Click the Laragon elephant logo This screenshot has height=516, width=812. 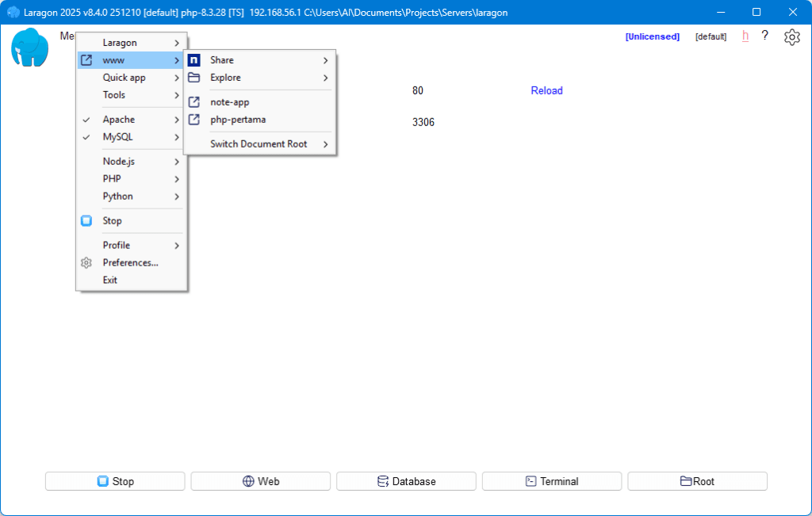[29, 47]
